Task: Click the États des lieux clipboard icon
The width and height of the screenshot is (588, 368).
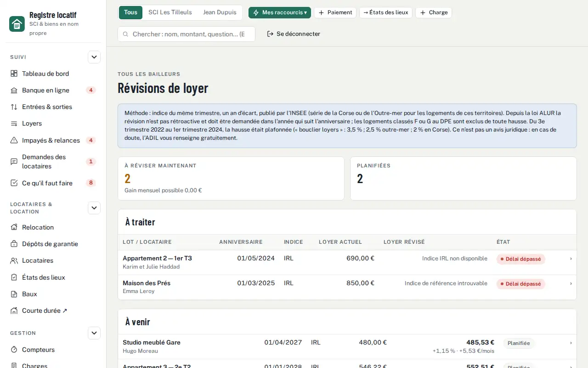Action: pyautogui.click(x=14, y=277)
